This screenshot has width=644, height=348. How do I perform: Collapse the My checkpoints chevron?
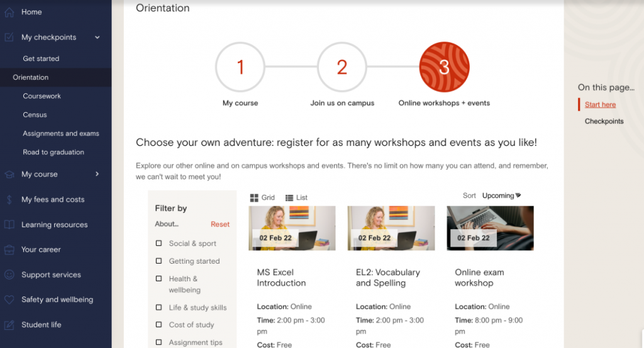(x=97, y=37)
